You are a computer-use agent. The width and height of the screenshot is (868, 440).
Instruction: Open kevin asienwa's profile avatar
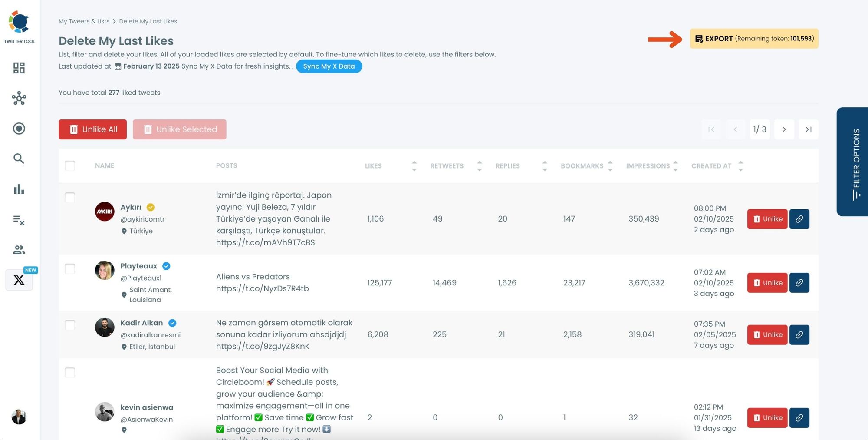coord(105,412)
